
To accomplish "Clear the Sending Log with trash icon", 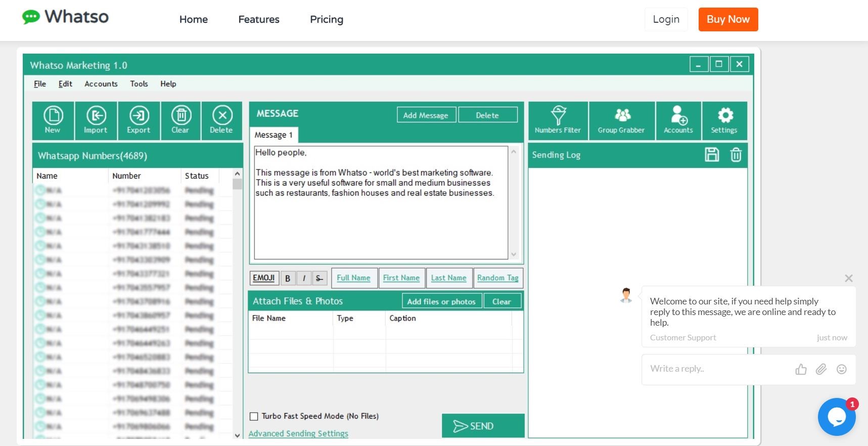I will (736, 155).
